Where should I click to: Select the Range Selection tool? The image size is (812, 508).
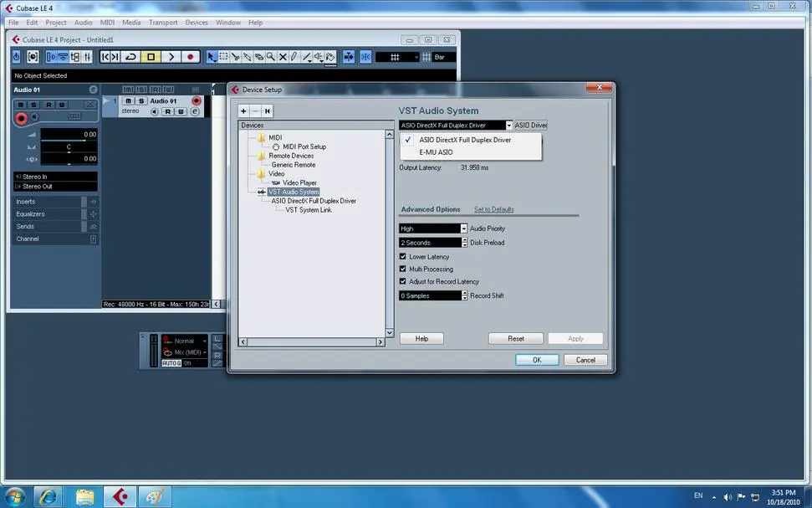(223, 57)
